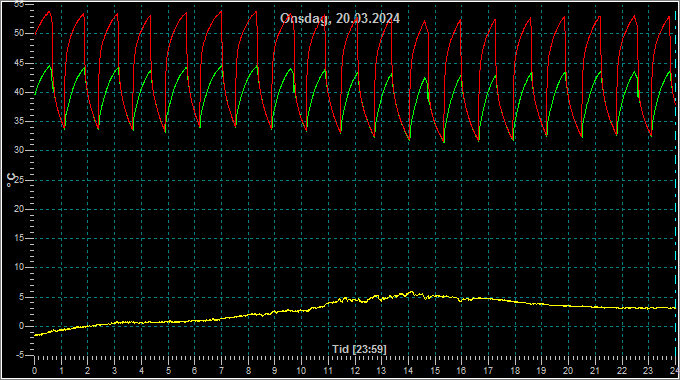Select hour 21 on the time axis
This screenshot has width=680, height=380.
(x=595, y=371)
